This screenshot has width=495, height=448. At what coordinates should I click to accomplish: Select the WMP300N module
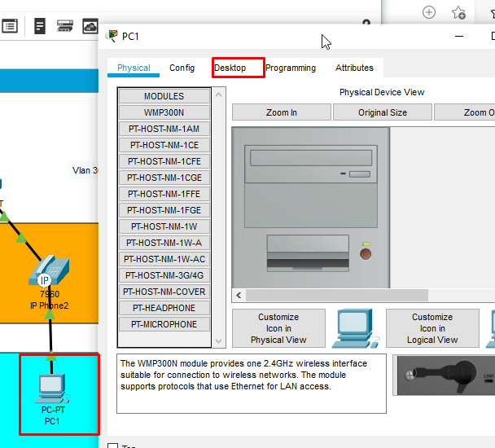coord(164,112)
